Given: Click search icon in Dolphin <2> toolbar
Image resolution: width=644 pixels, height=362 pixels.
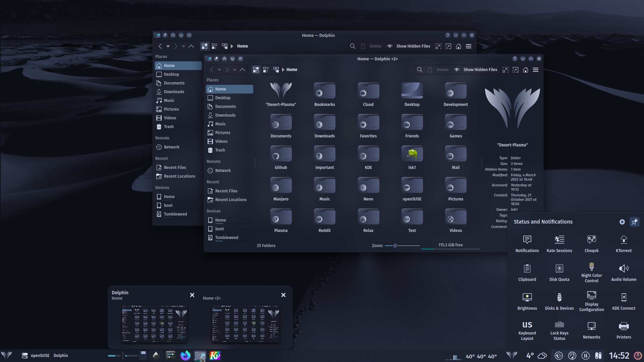Looking at the screenshot, I should [x=420, y=70].
